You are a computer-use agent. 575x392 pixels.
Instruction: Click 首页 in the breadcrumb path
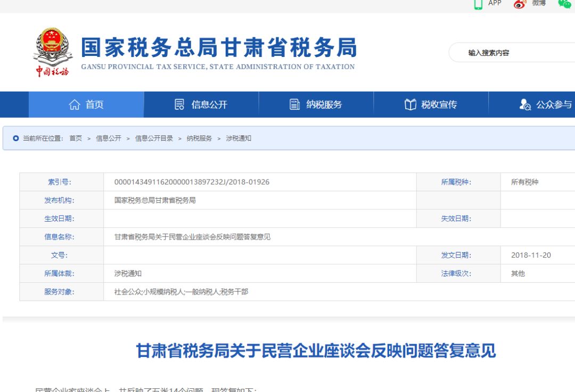click(76, 138)
